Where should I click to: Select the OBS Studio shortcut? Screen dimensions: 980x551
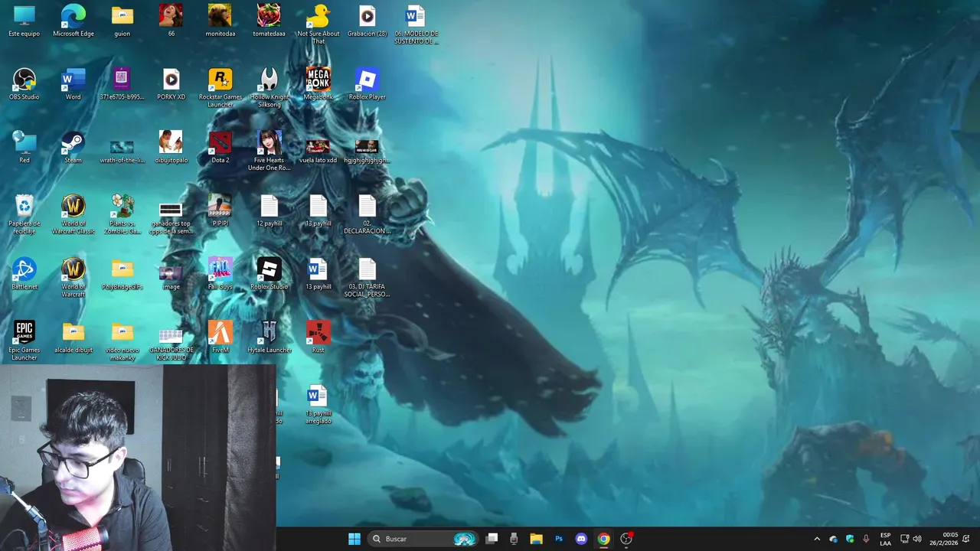click(24, 85)
